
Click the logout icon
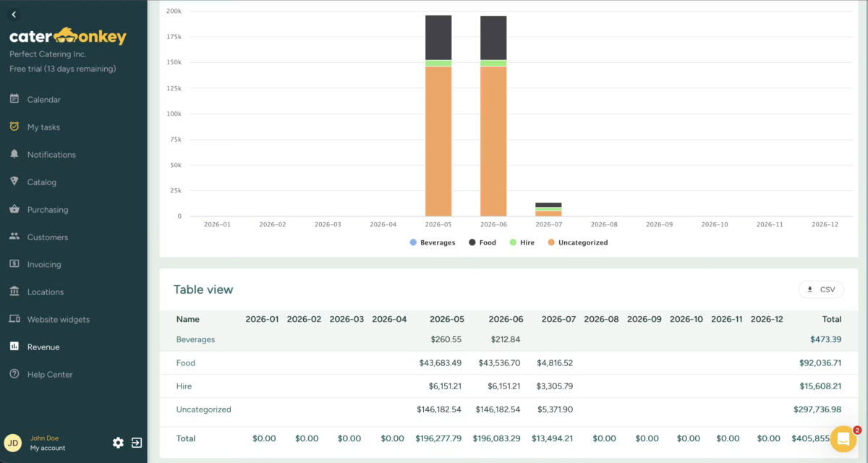pos(137,443)
